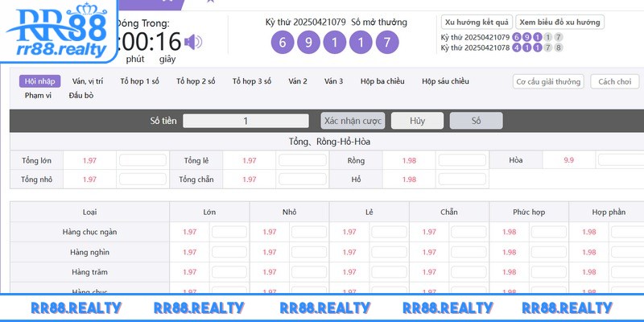Select Hàng chục ngàn Lớn odds 1.97

tap(190, 232)
